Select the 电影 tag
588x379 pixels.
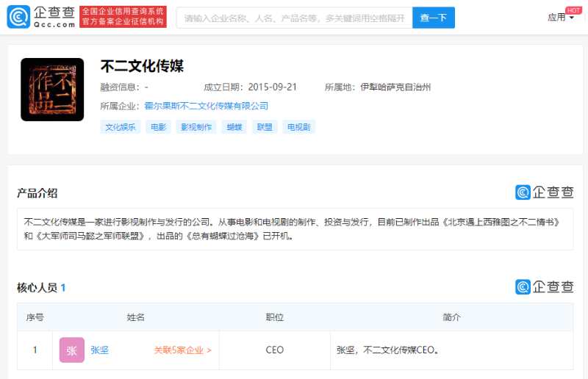pyautogui.click(x=158, y=127)
